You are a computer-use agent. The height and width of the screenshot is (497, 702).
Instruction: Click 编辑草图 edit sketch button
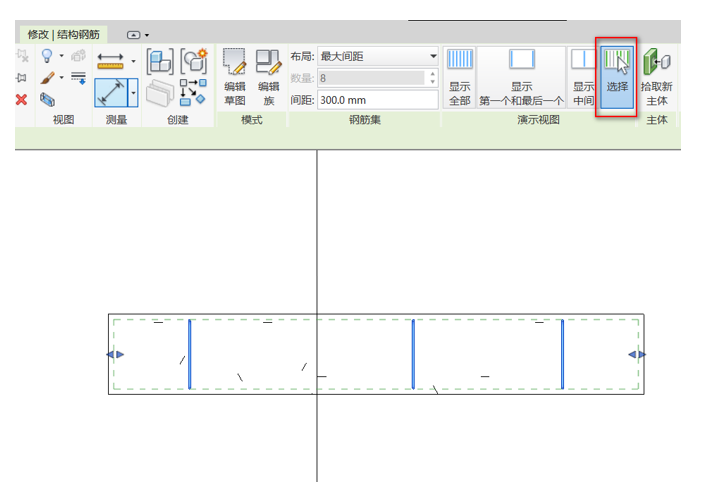235,77
